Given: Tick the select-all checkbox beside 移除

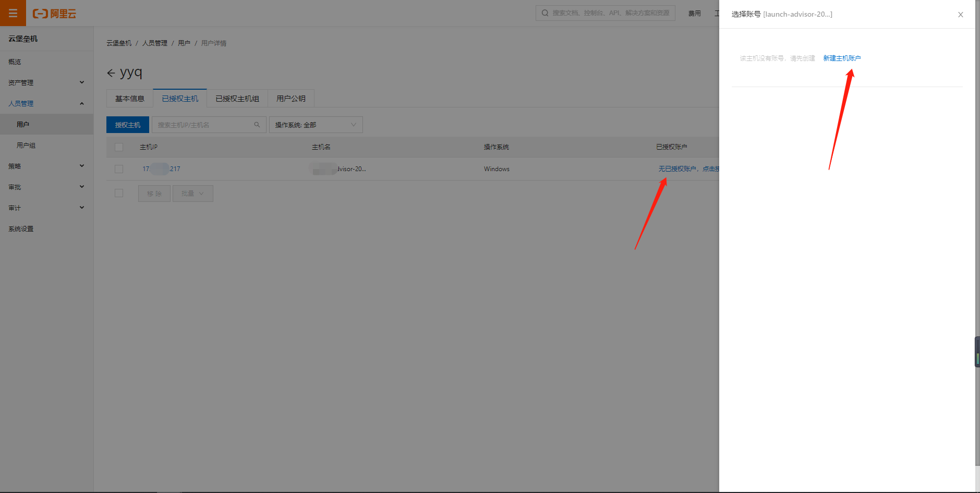Looking at the screenshot, I should click(119, 193).
